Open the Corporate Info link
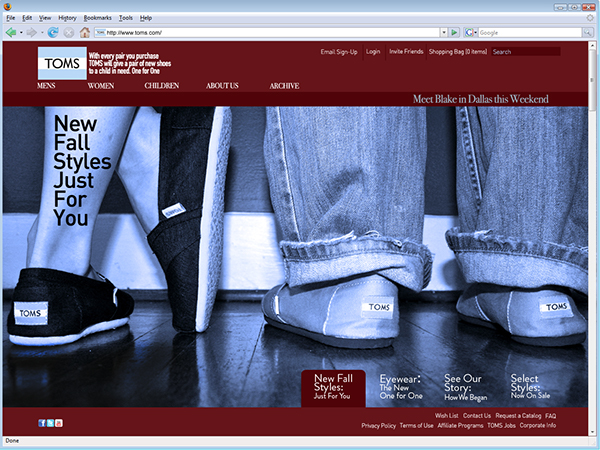The image size is (600, 450). [538, 426]
